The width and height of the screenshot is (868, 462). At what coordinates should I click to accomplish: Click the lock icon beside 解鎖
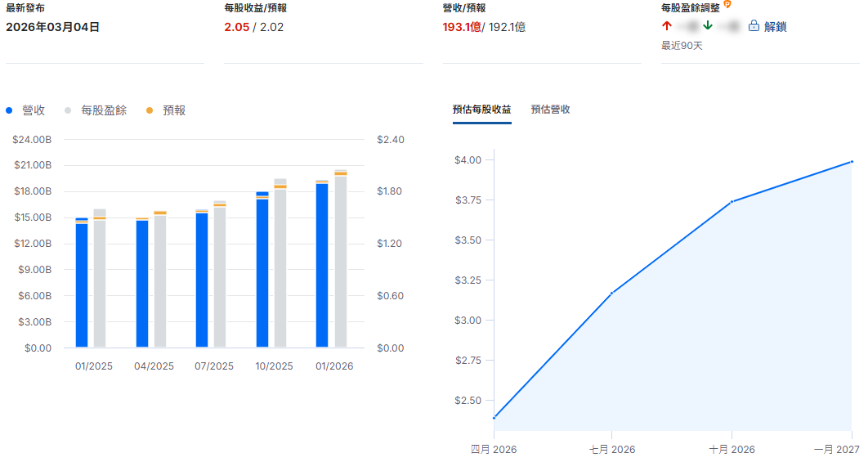(754, 26)
